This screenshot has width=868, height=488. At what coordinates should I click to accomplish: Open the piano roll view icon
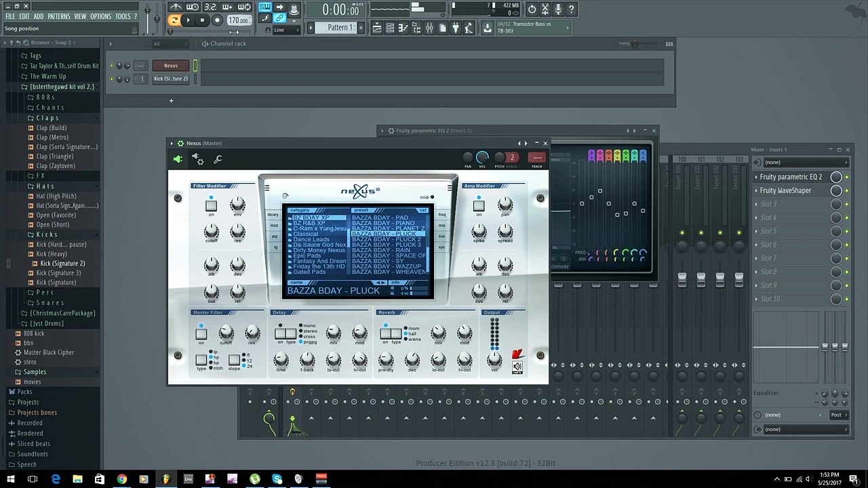click(403, 28)
